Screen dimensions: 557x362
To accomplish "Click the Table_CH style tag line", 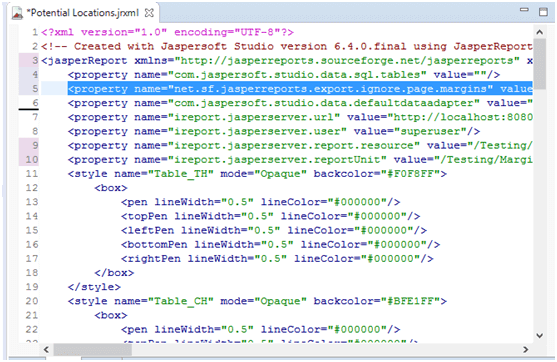I will tap(257, 301).
